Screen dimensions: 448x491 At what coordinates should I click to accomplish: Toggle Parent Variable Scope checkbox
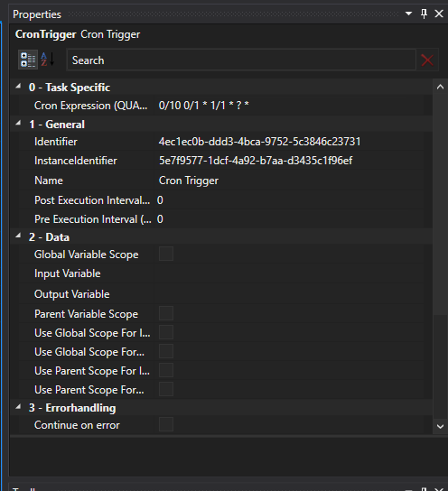166,313
